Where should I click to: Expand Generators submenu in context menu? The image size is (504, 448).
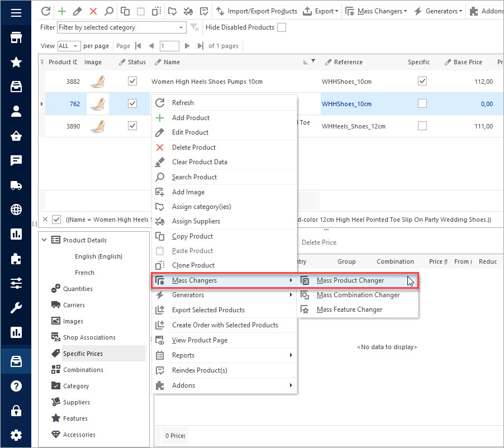click(x=224, y=295)
